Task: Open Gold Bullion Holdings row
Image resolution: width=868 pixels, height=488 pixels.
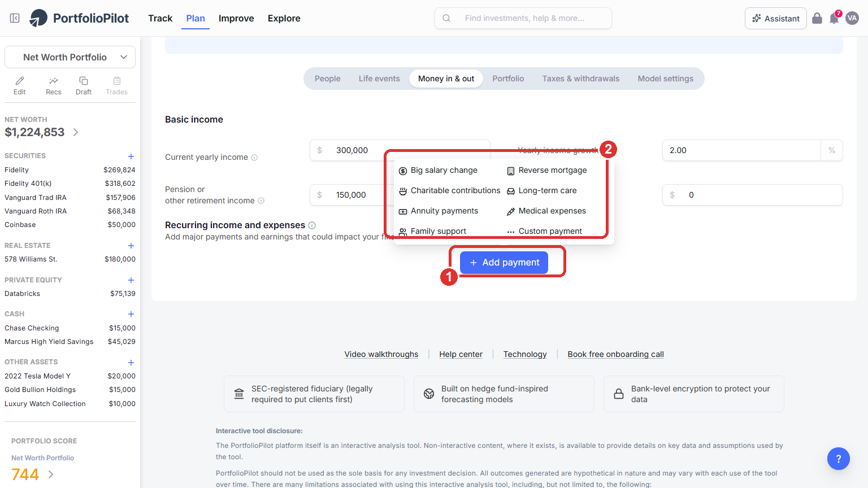Action: pos(70,390)
